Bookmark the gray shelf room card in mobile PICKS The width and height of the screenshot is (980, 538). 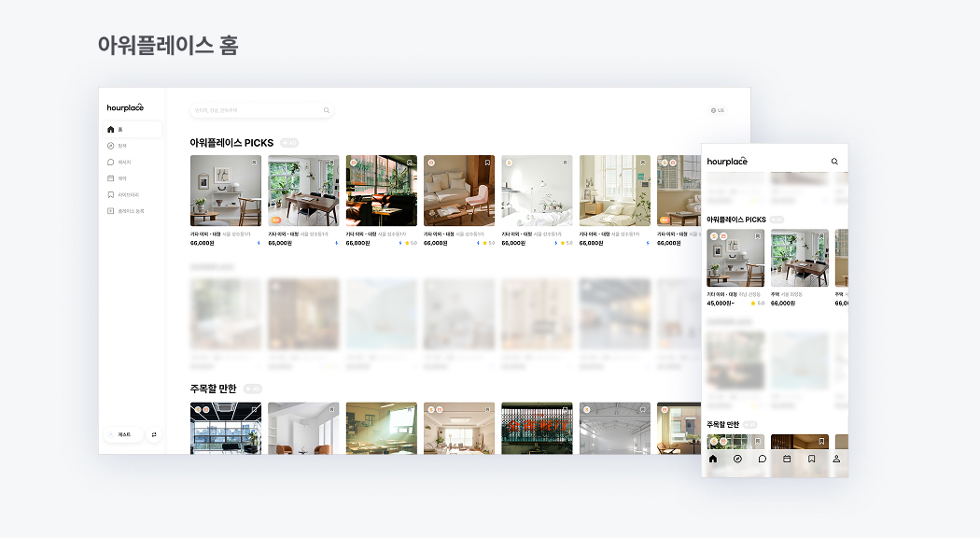(758, 236)
